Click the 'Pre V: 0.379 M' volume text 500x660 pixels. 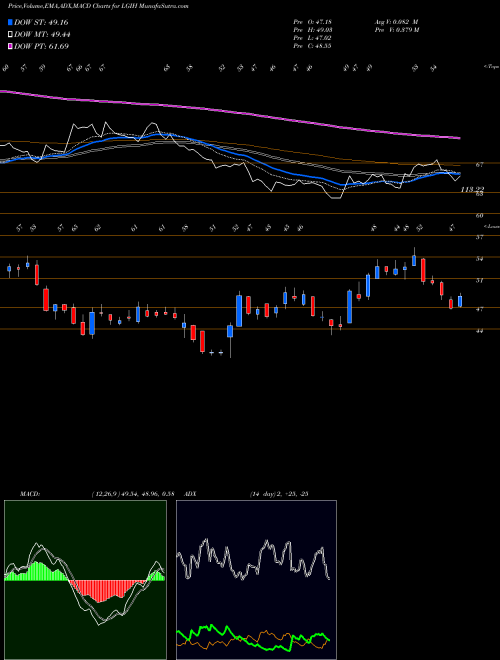396,30
